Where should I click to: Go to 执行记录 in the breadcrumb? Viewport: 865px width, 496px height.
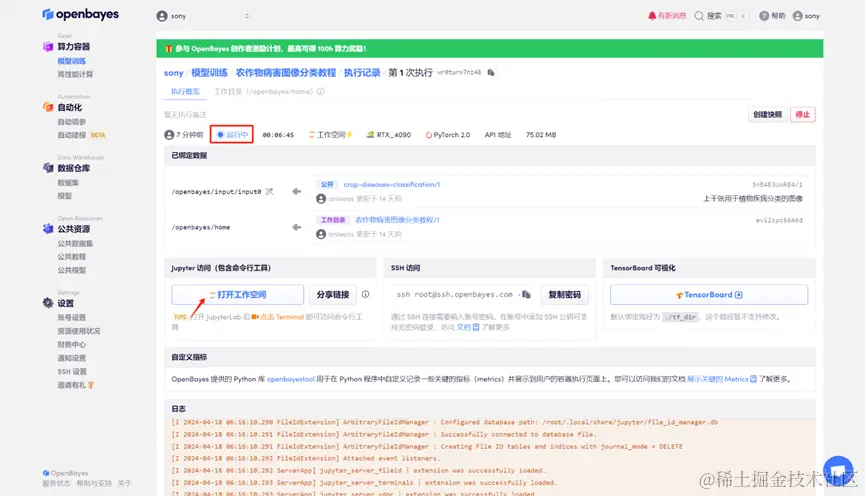tap(362, 73)
